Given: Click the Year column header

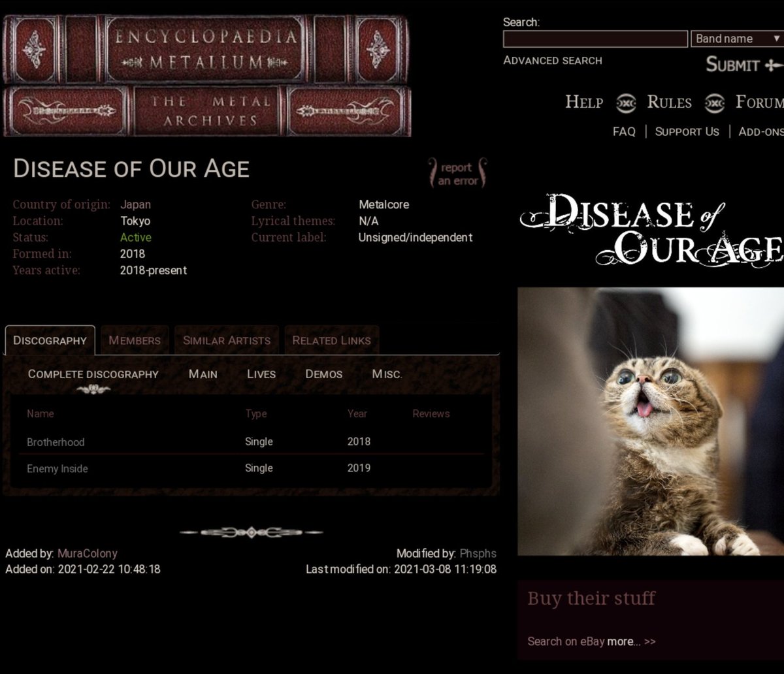Looking at the screenshot, I should 357,413.
